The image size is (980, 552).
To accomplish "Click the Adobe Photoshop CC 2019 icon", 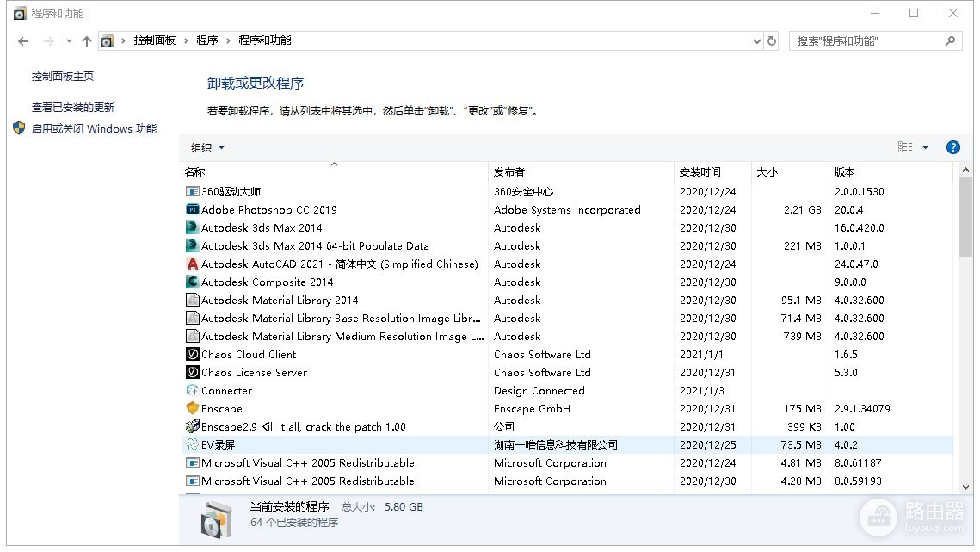I will 193,209.
